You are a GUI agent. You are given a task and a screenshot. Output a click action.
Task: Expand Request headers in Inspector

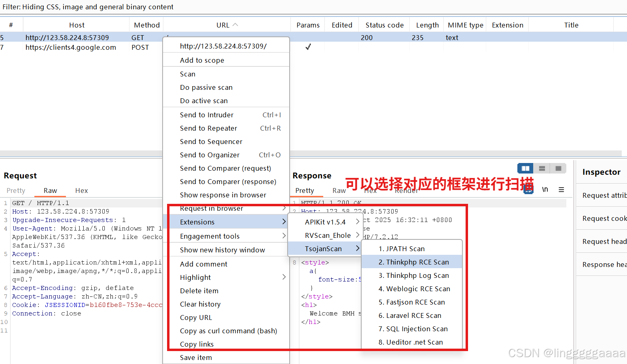point(602,241)
